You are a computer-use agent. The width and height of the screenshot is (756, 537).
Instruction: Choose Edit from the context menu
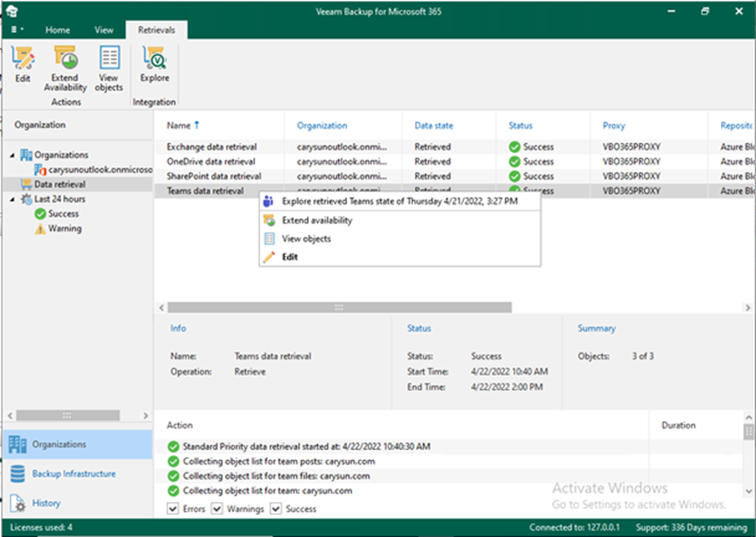coord(400,257)
